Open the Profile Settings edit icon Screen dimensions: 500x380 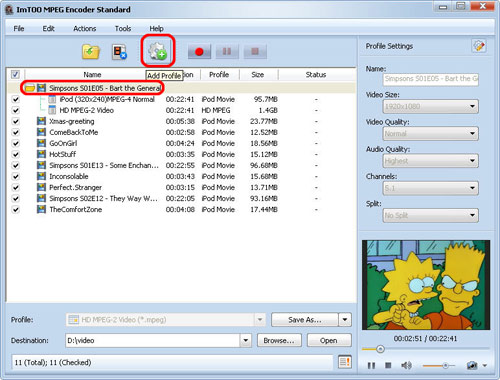(479, 46)
